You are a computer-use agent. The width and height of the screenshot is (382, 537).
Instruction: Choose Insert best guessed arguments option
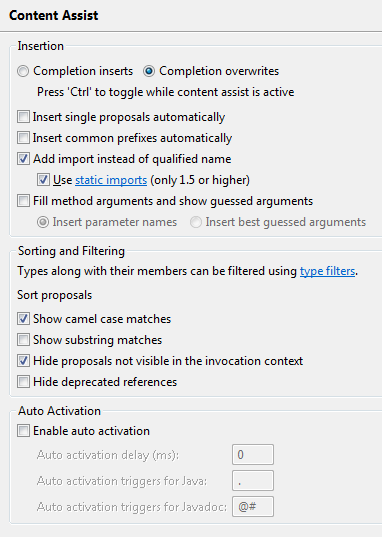[196, 222]
